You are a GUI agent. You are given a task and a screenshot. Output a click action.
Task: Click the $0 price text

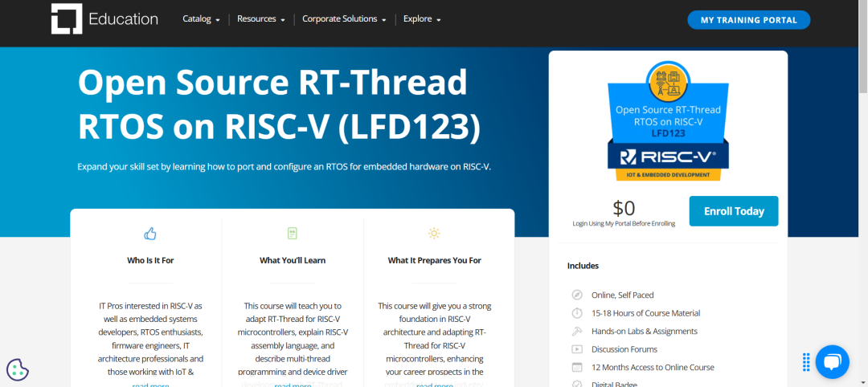pyautogui.click(x=624, y=208)
